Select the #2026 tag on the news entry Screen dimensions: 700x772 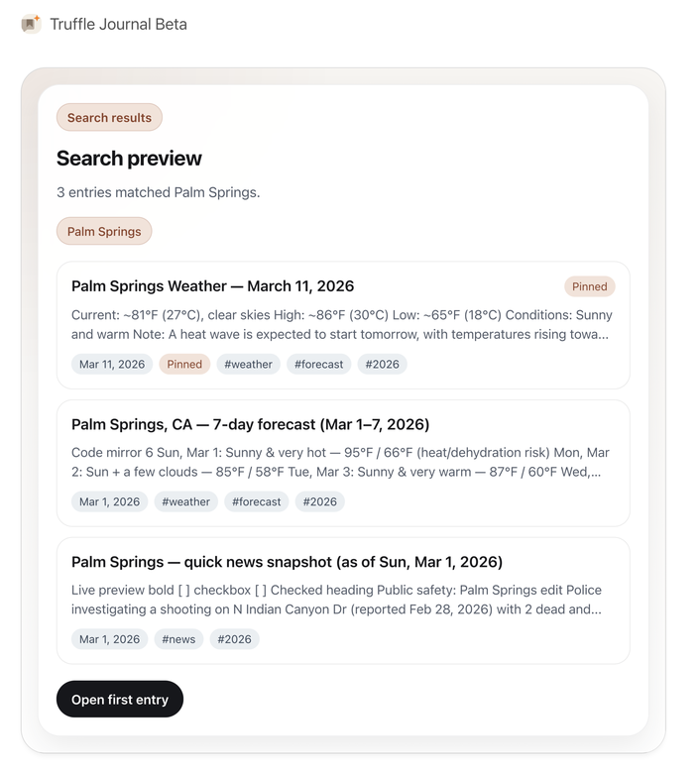click(234, 639)
